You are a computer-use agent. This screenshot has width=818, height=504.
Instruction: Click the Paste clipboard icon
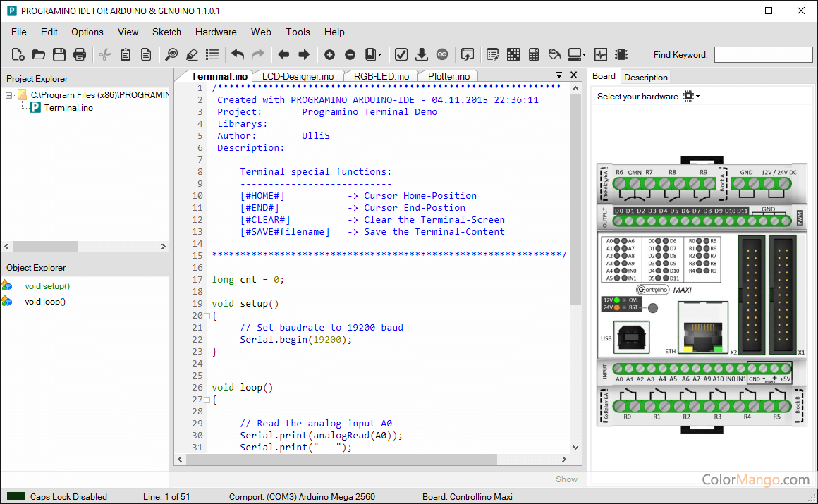(x=126, y=54)
